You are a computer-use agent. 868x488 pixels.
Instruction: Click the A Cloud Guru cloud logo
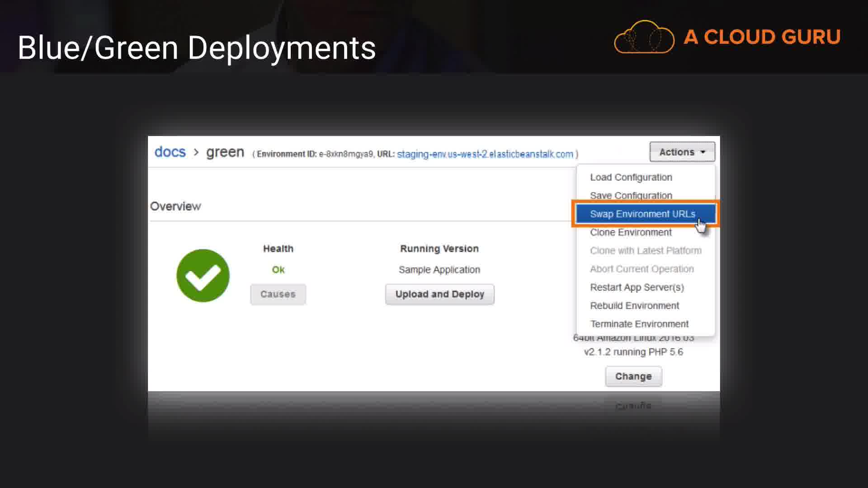click(644, 37)
